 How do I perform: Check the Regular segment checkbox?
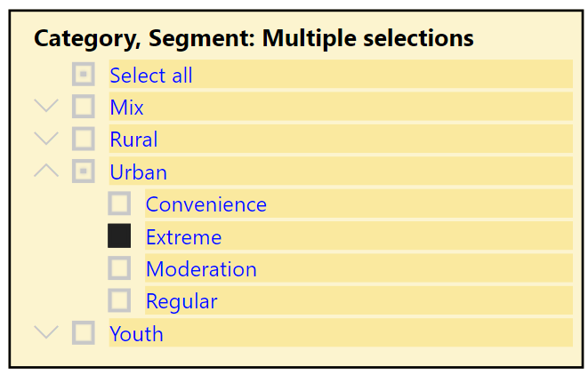coord(119,300)
